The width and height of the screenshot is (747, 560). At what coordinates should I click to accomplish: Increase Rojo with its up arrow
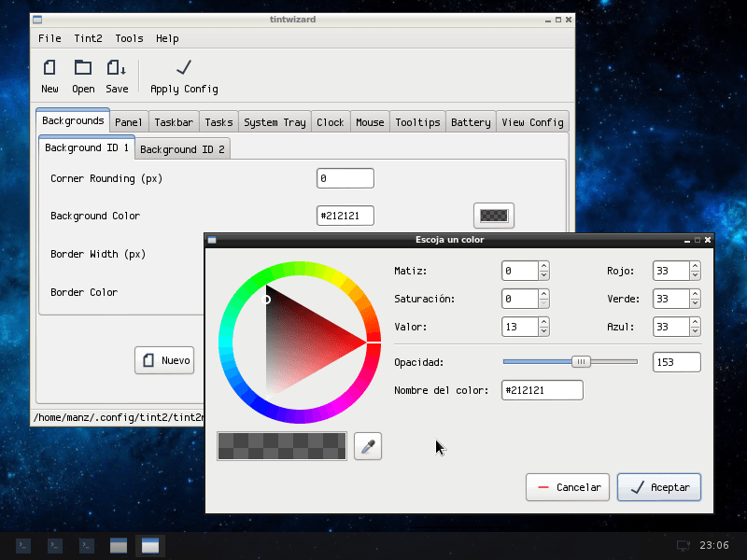click(695, 266)
